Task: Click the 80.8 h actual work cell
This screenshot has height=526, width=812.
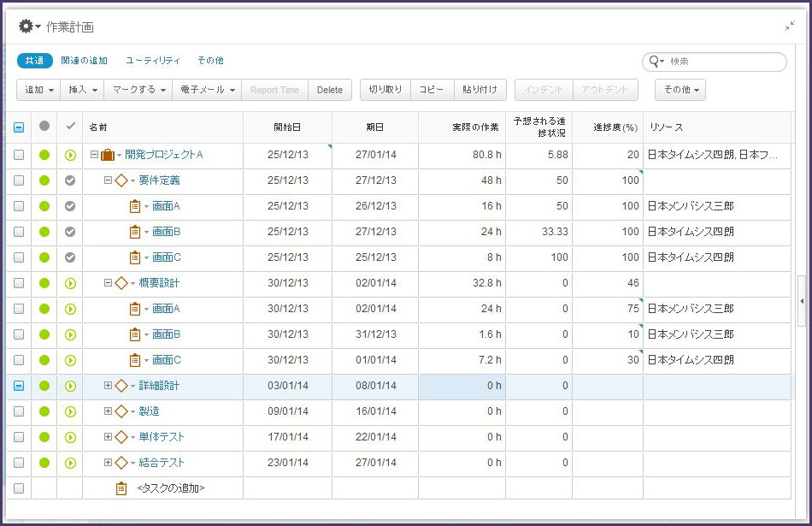Action: click(x=462, y=155)
